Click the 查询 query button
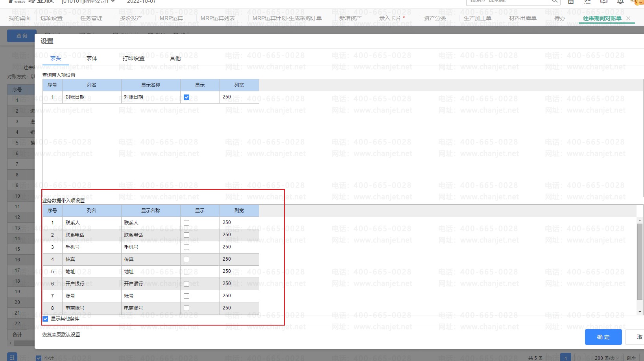 click(x=22, y=36)
